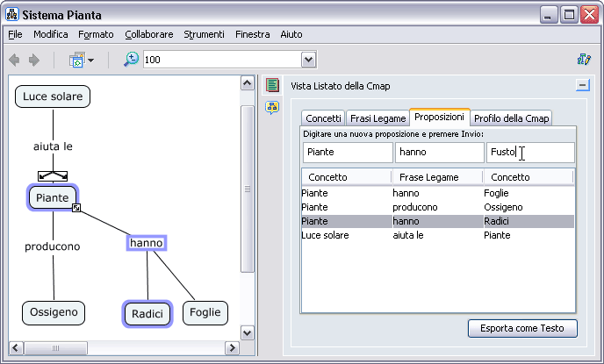
Task: Click the icon at toolbar far right
Action: point(584,60)
